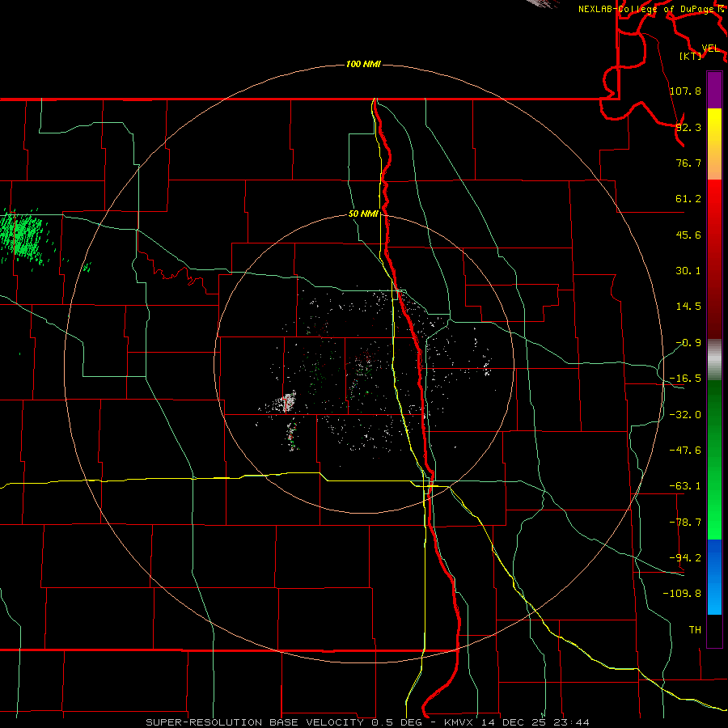The height and width of the screenshot is (728, 728).
Task: Select the -109.8 velocity scale value
Action: coord(682,594)
